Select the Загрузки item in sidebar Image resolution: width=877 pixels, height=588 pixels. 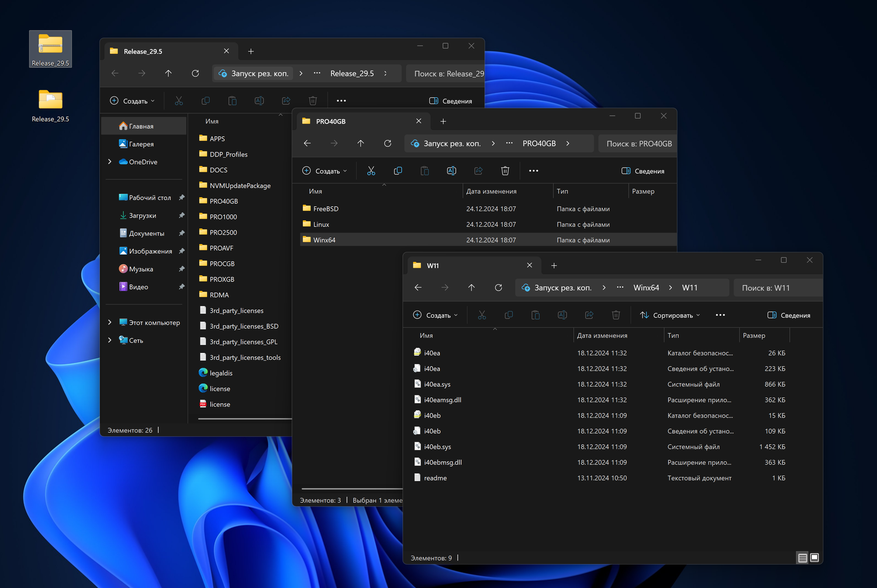point(142,216)
